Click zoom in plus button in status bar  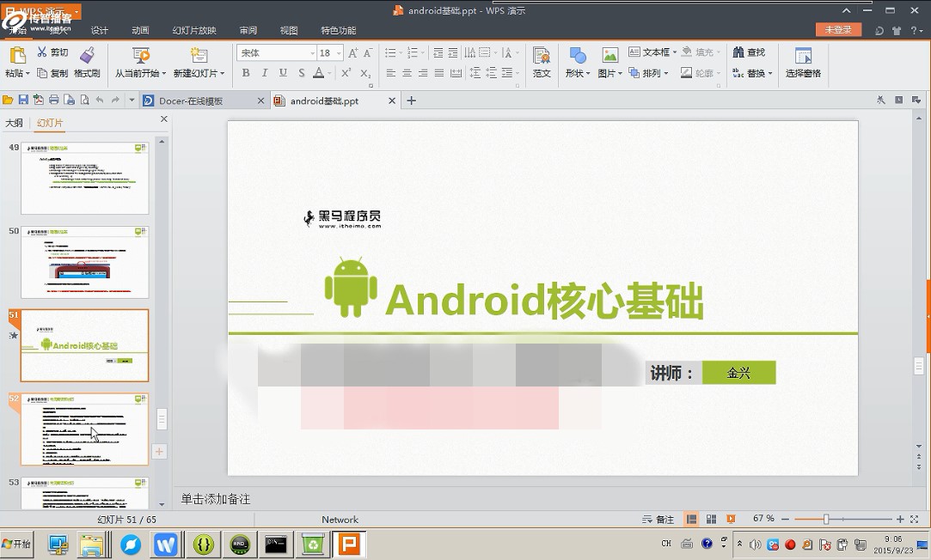[900, 519]
